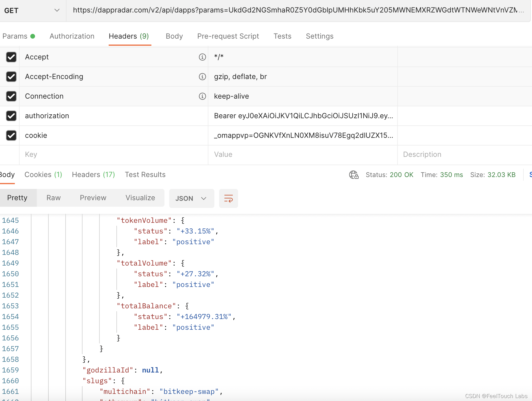532x401 pixels.
Task: Switch to the Cookies response tab
Action: coord(43,175)
